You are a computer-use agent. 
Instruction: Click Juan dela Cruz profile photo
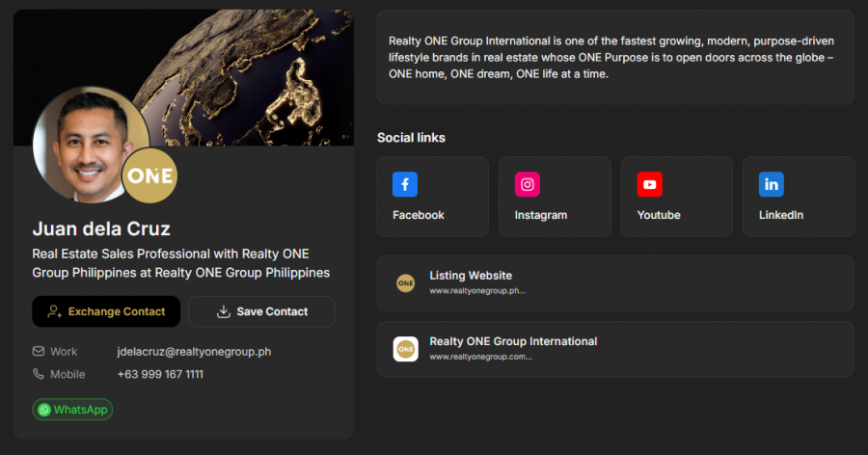coord(83,145)
